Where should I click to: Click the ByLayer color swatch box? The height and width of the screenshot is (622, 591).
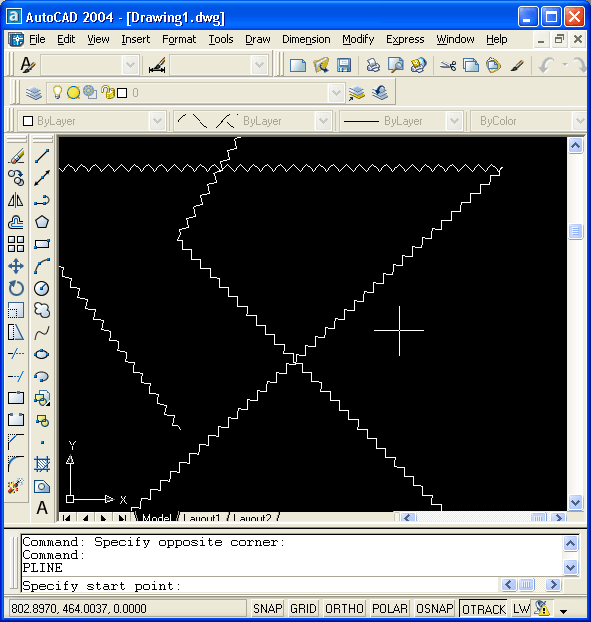[28, 121]
